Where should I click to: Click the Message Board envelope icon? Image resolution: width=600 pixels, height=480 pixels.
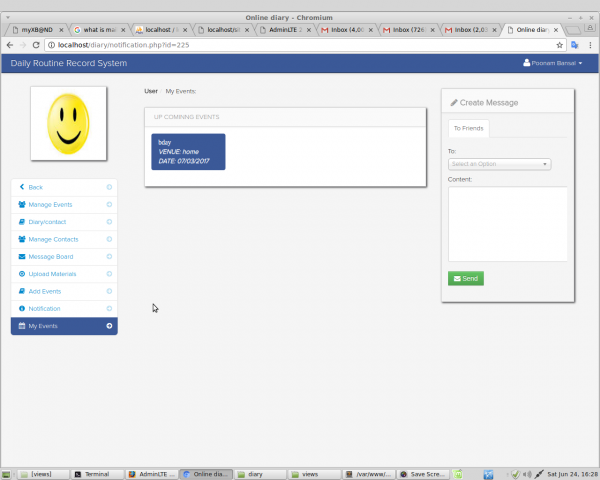click(22, 256)
